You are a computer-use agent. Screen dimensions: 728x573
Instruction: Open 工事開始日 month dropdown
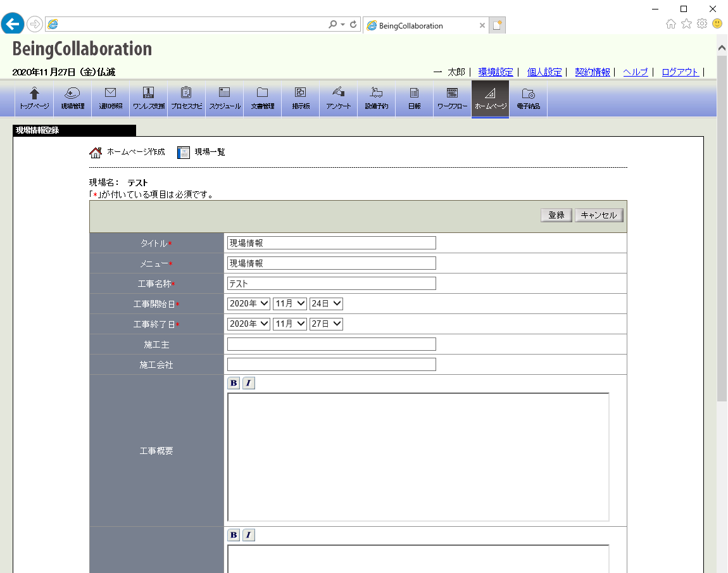[x=290, y=304]
